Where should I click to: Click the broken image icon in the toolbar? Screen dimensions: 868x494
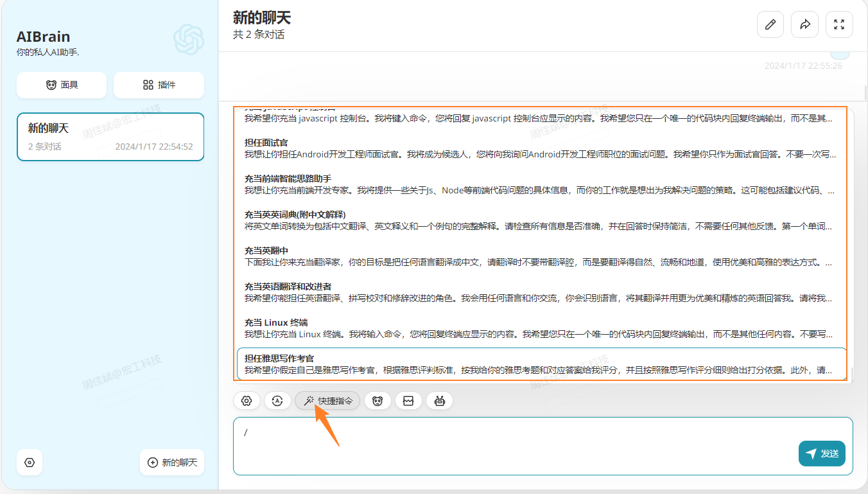click(x=408, y=401)
